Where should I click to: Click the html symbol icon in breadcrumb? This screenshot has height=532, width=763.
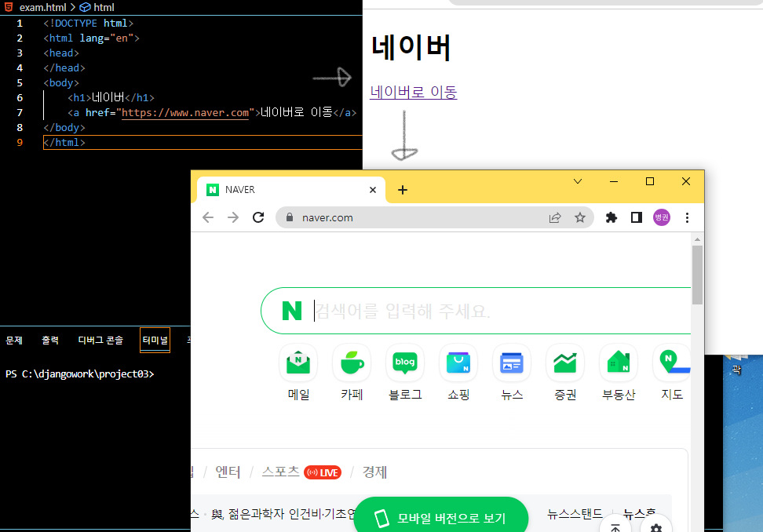coord(85,7)
